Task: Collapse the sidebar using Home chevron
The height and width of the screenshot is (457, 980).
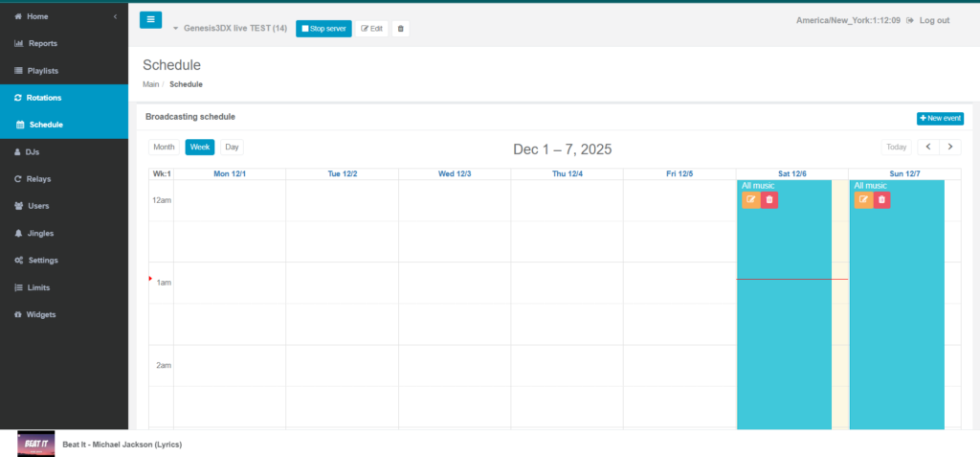Action: pyautogui.click(x=115, y=17)
